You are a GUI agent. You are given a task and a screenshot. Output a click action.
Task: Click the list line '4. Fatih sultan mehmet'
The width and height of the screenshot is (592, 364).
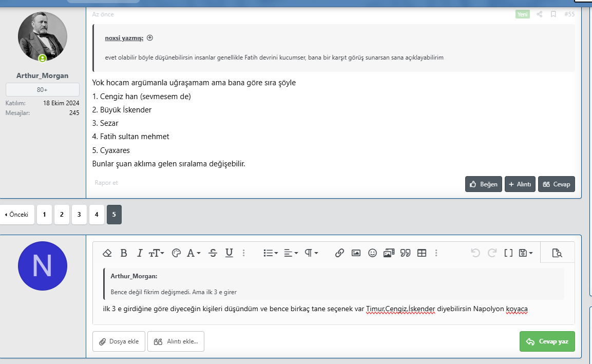[130, 137]
